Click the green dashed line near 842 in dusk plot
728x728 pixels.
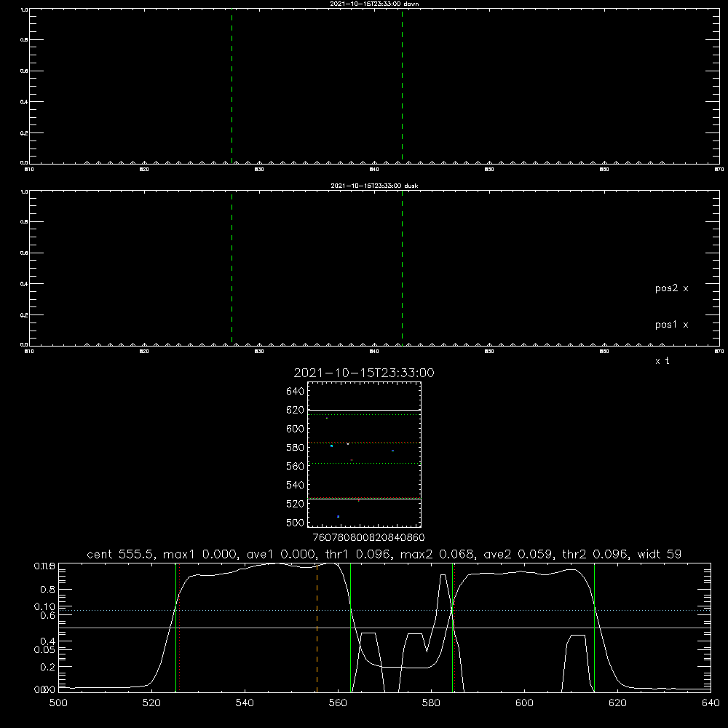(x=402, y=269)
